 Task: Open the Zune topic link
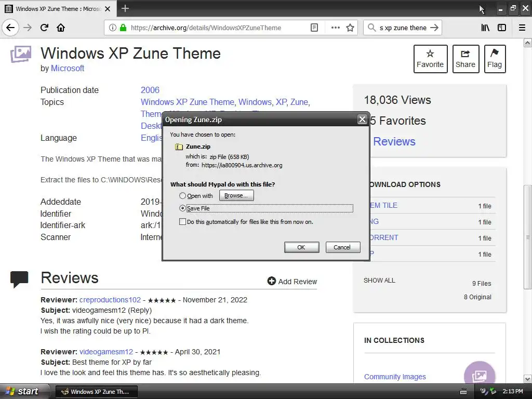coord(299,102)
